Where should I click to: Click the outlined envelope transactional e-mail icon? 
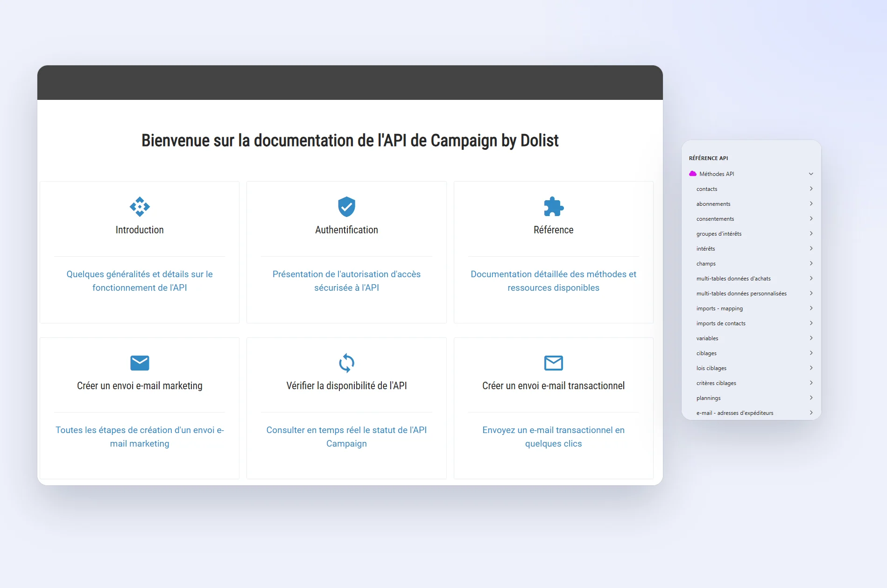click(554, 363)
